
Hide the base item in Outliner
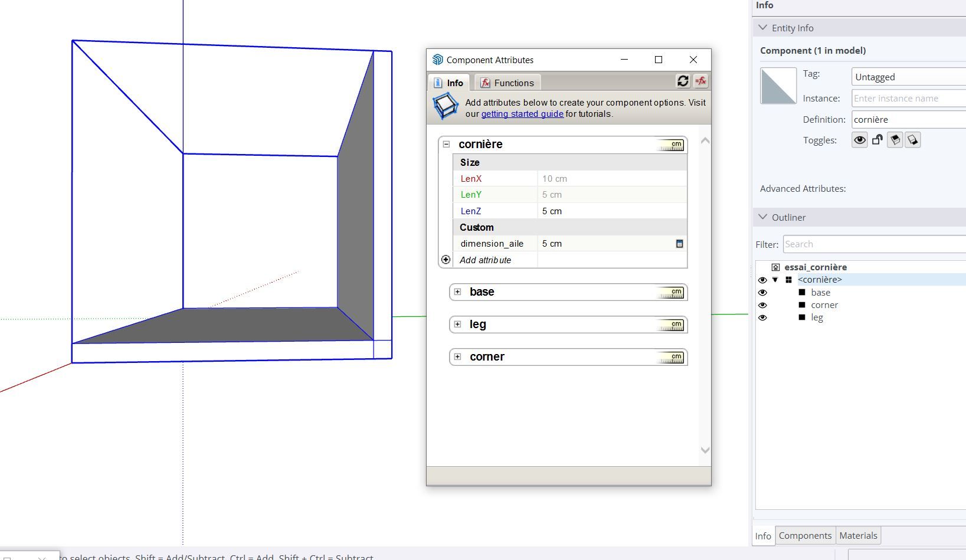(x=762, y=293)
